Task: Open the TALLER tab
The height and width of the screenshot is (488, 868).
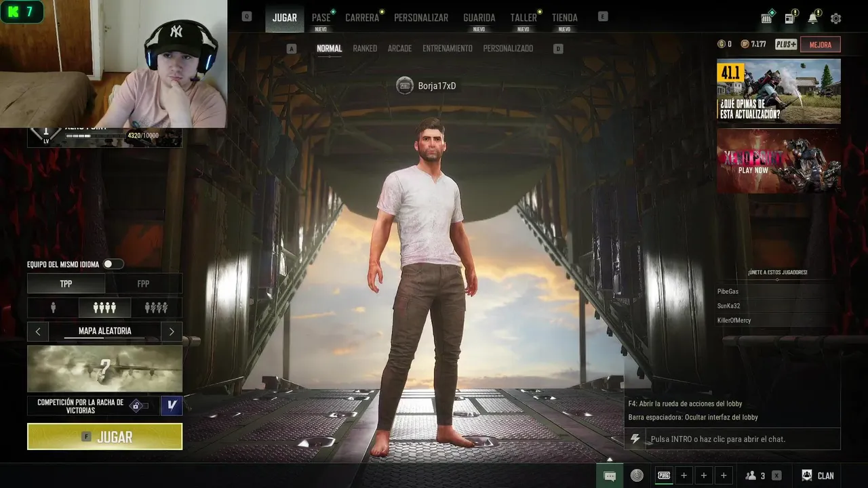Action: [x=524, y=18]
